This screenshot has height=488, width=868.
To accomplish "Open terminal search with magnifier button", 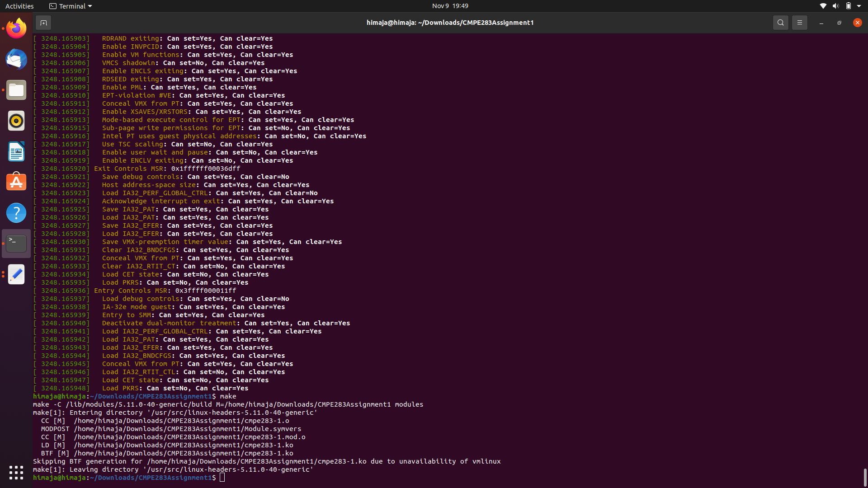I will coord(780,23).
